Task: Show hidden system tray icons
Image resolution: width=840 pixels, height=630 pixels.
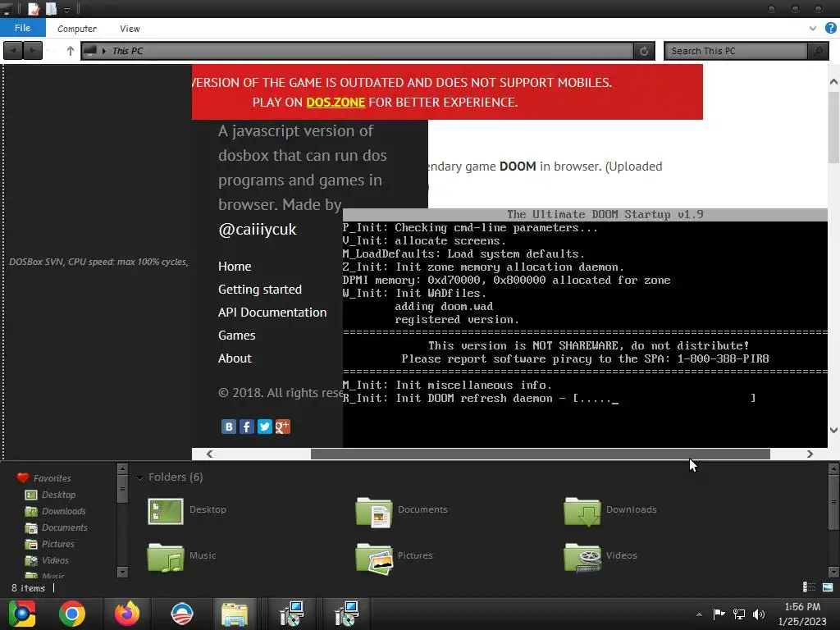Action: [x=699, y=614]
